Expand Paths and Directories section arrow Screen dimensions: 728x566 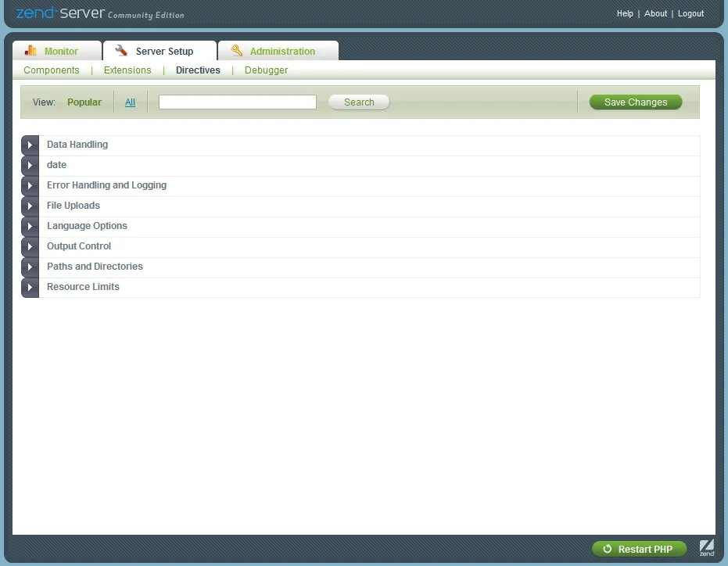click(30, 267)
